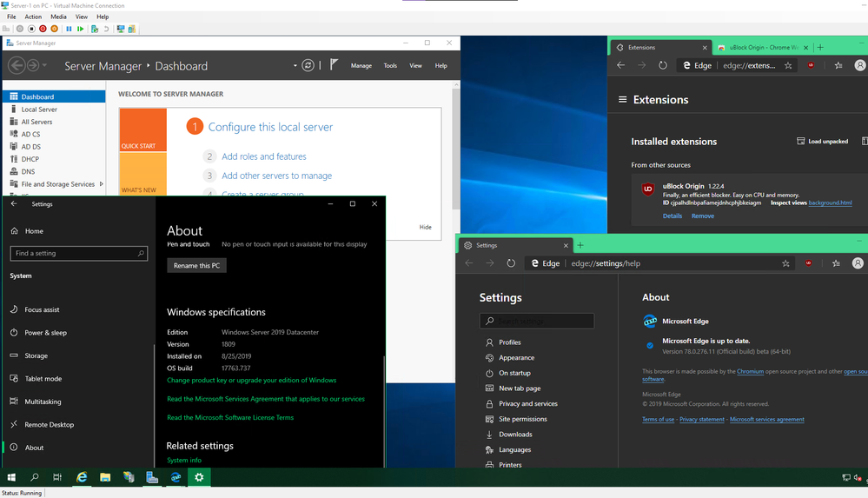Open new tab in Edge Extensions window
Image resolution: width=868 pixels, height=498 pixels.
click(820, 48)
